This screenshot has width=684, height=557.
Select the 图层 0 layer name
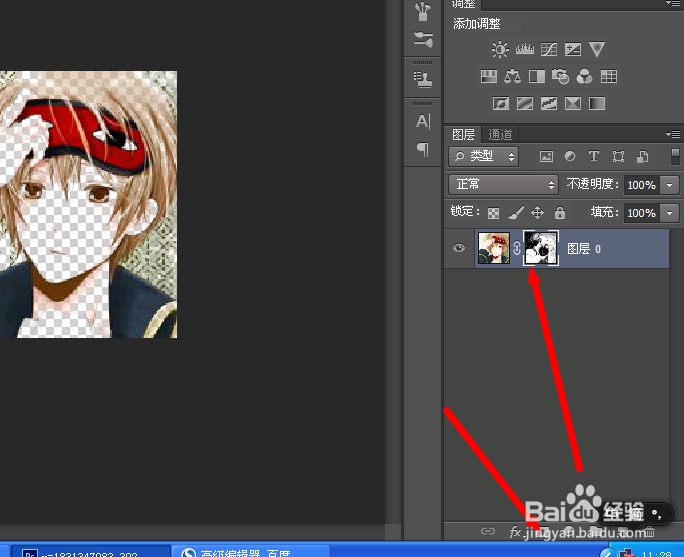point(584,249)
